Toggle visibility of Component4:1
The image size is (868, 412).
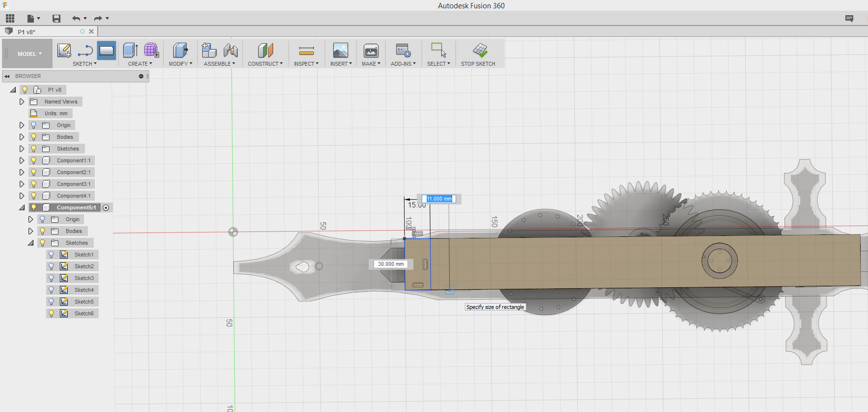tap(33, 196)
